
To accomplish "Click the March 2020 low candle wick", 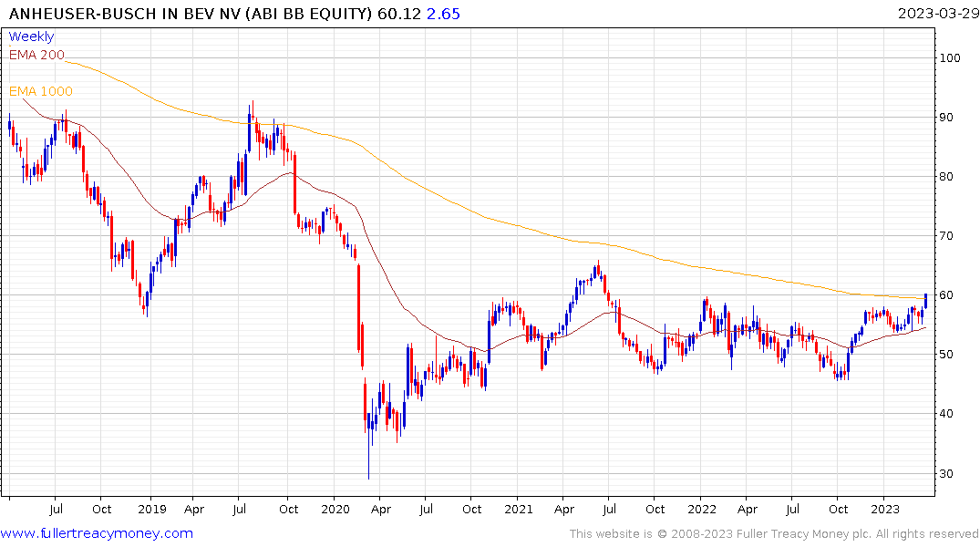I will pyautogui.click(x=368, y=447).
